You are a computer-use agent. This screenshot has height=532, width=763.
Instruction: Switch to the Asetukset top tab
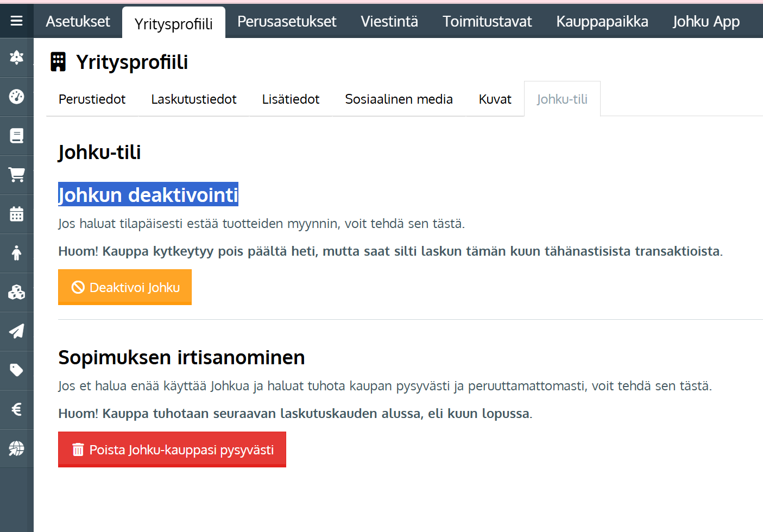(78, 22)
